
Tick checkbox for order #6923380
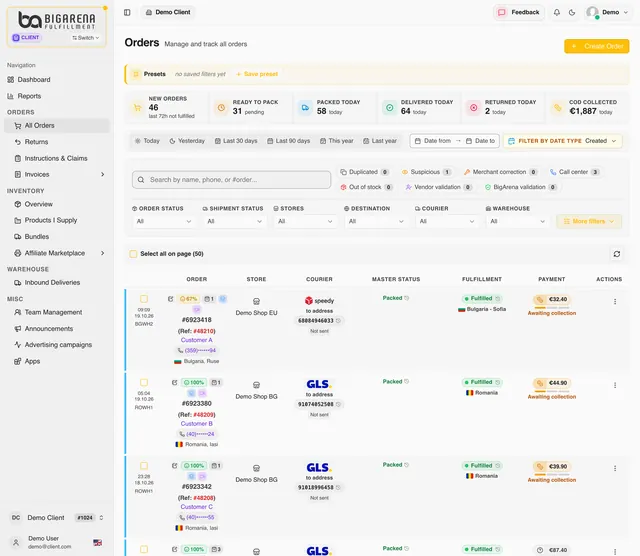(x=144, y=383)
